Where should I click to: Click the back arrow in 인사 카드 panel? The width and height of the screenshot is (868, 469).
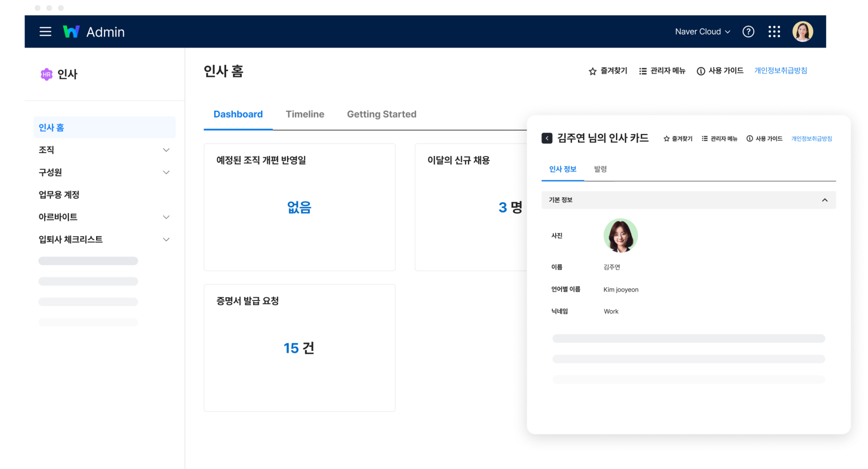click(546, 138)
